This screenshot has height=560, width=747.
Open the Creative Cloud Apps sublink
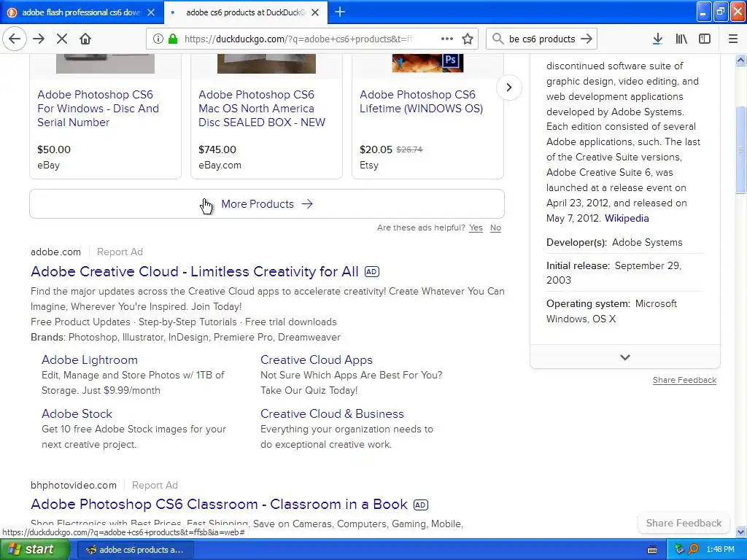[x=317, y=359]
